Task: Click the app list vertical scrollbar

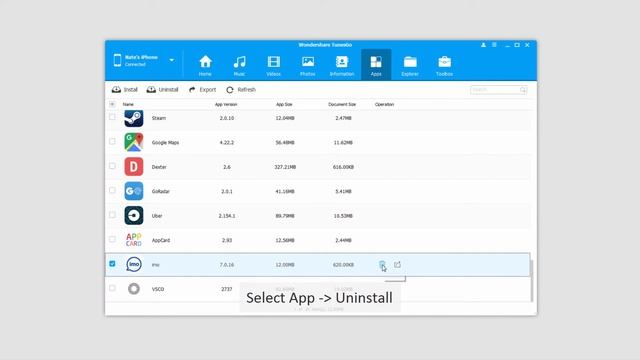Action: 532,280
